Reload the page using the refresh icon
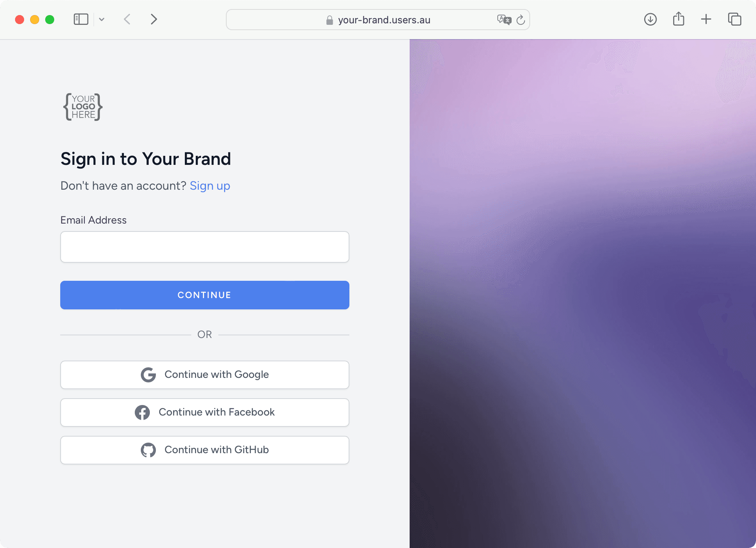756x548 pixels. [521, 20]
